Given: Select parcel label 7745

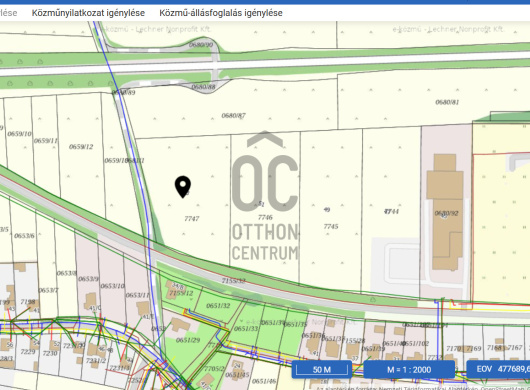Looking at the screenshot, I should tap(331, 226).
